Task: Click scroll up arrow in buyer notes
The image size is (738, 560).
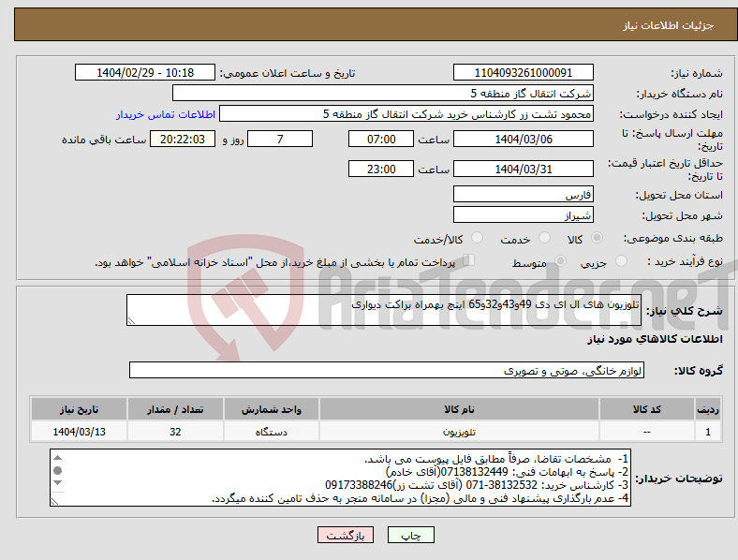Action: pyautogui.click(x=57, y=457)
